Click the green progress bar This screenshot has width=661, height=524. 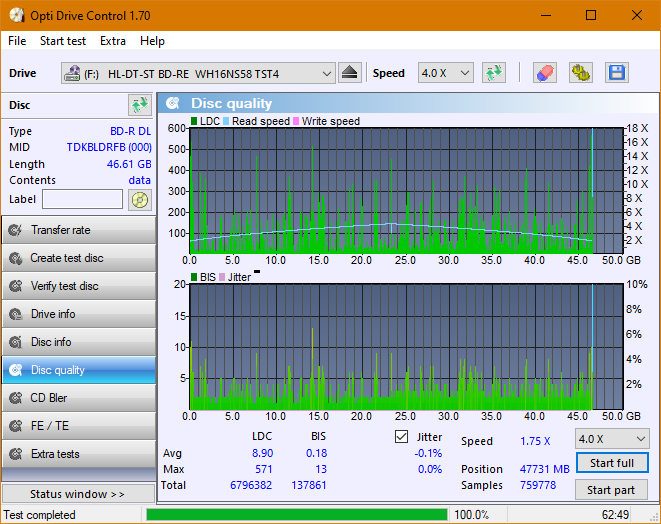click(x=296, y=515)
